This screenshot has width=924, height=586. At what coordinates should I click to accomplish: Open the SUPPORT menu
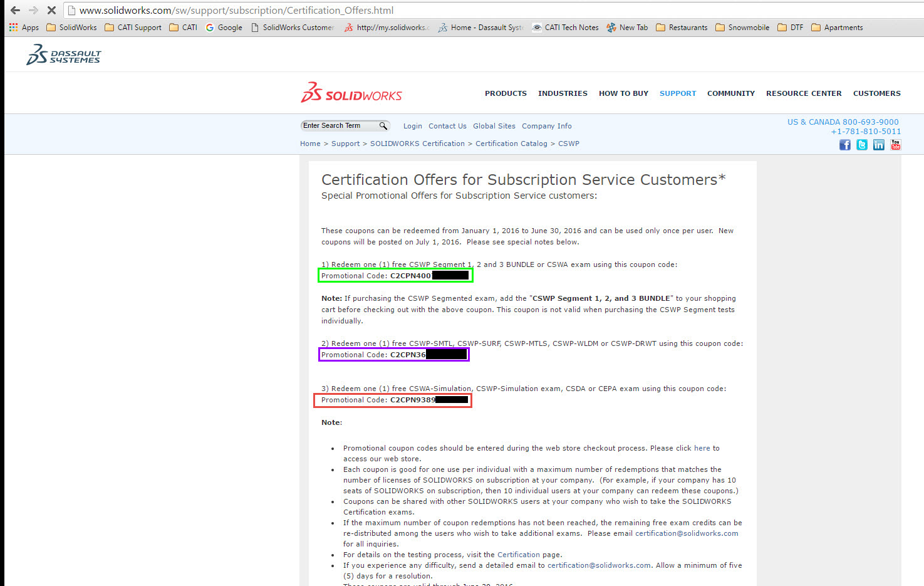(678, 93)
